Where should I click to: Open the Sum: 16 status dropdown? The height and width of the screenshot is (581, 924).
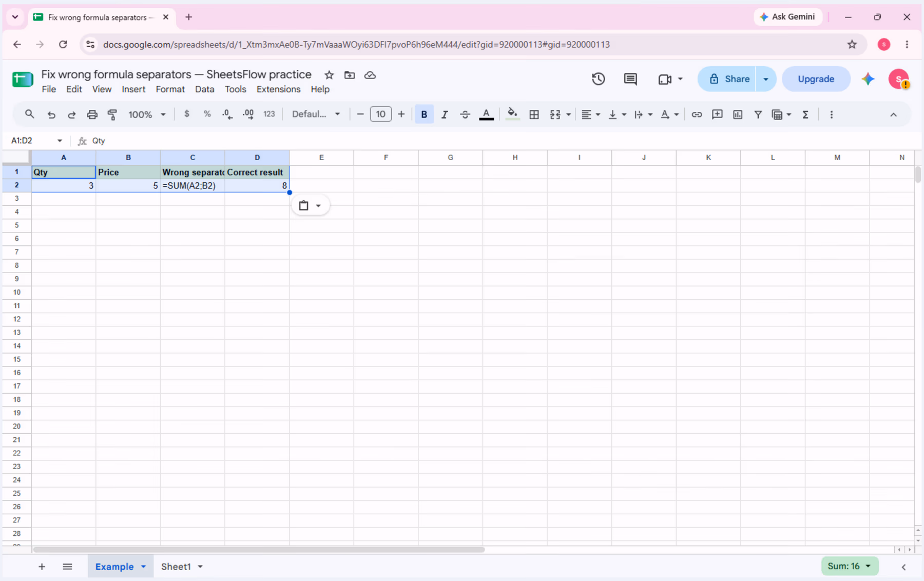click(850, 566)
